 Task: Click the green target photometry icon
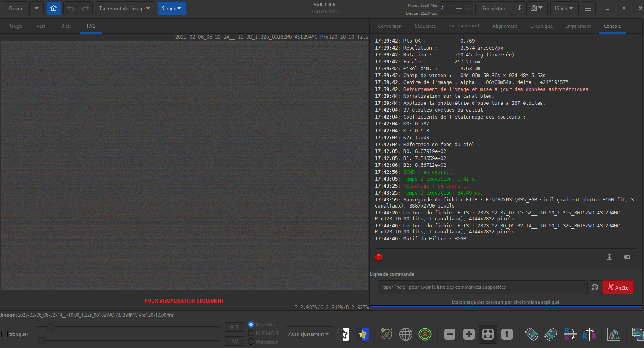[x=425, y=334]
